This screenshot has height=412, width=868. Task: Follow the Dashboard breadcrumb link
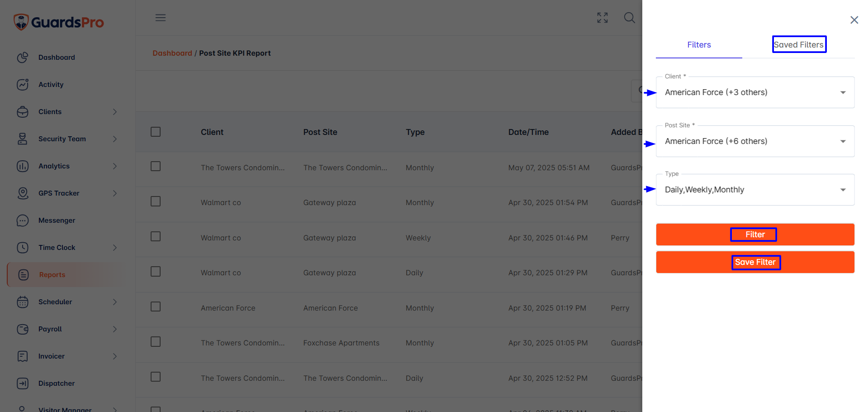pyautogui.click(x=172, y=53)
